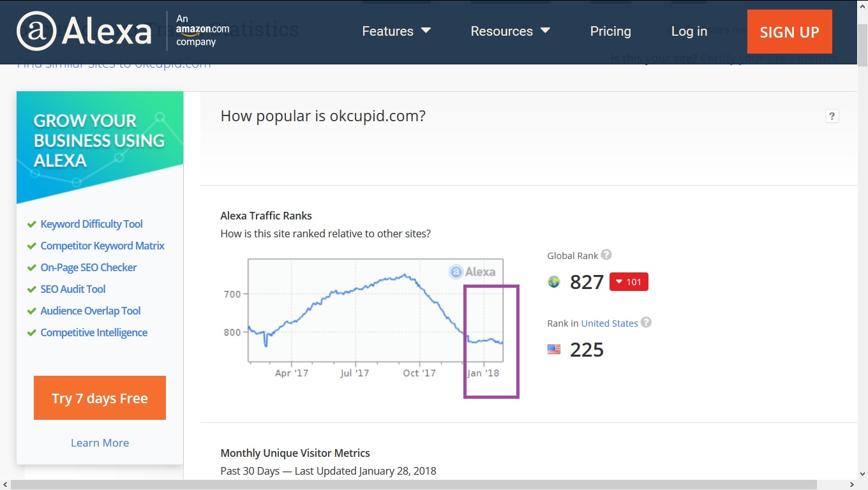Screen dimensions: 868x490
Task: Open the SEO Audit Tool link
Action: pos(73,289)
